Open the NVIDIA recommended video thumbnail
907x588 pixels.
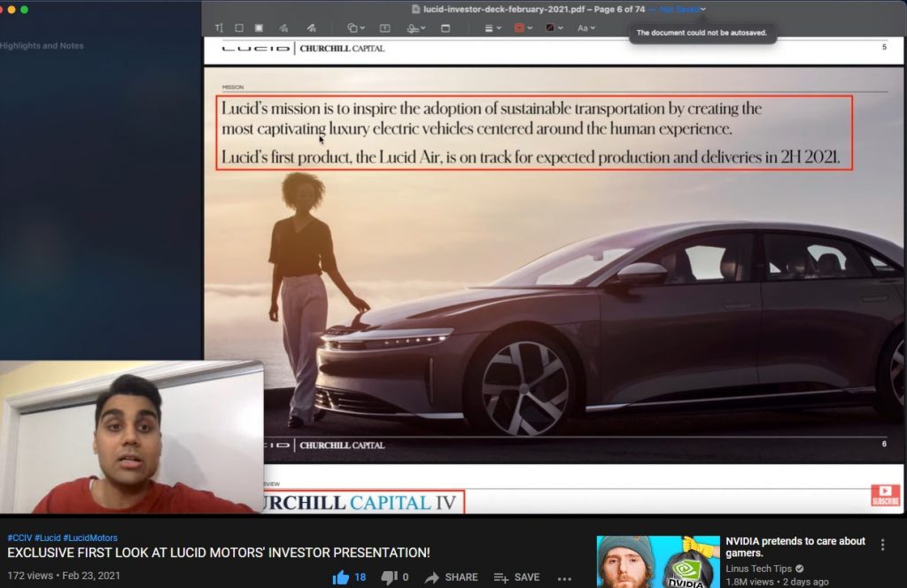click(658, 561)
